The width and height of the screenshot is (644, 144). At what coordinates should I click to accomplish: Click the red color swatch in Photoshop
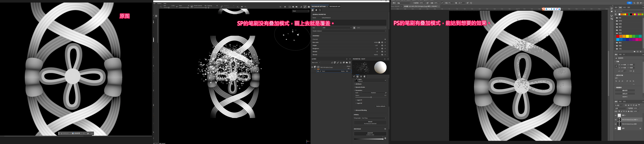click(618, 36)
